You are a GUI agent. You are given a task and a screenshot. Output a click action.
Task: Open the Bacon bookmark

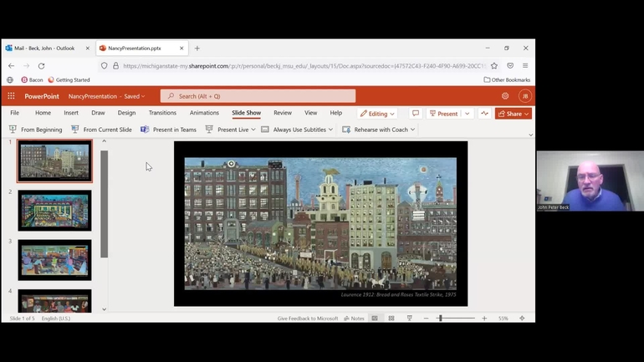[32, 80]
